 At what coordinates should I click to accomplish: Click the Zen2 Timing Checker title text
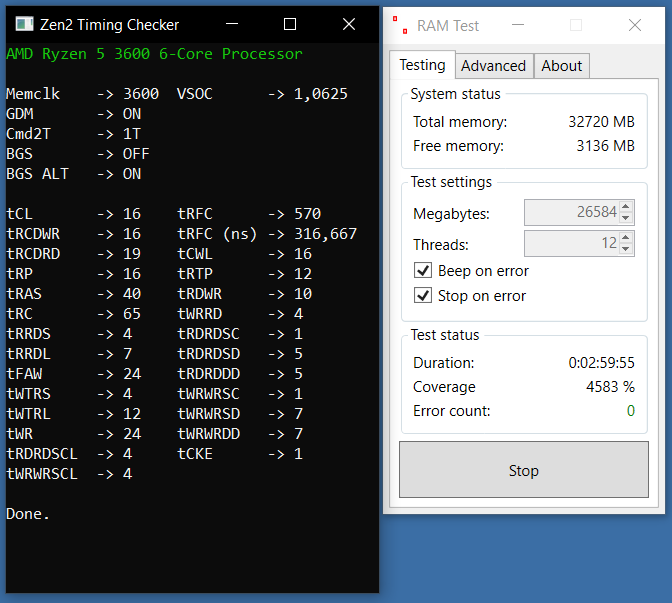pyautogui.click(x=109, y=24)
